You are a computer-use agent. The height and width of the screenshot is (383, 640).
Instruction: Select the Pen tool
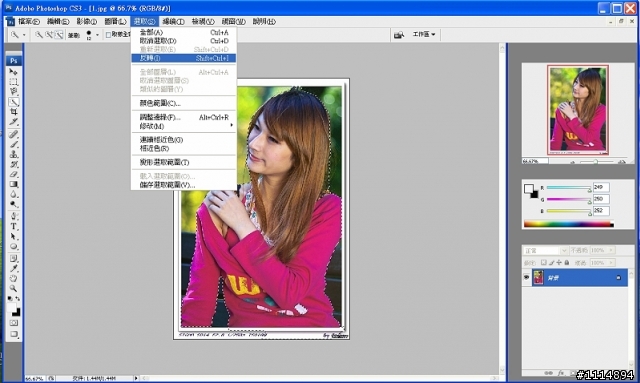pos(13,216)
